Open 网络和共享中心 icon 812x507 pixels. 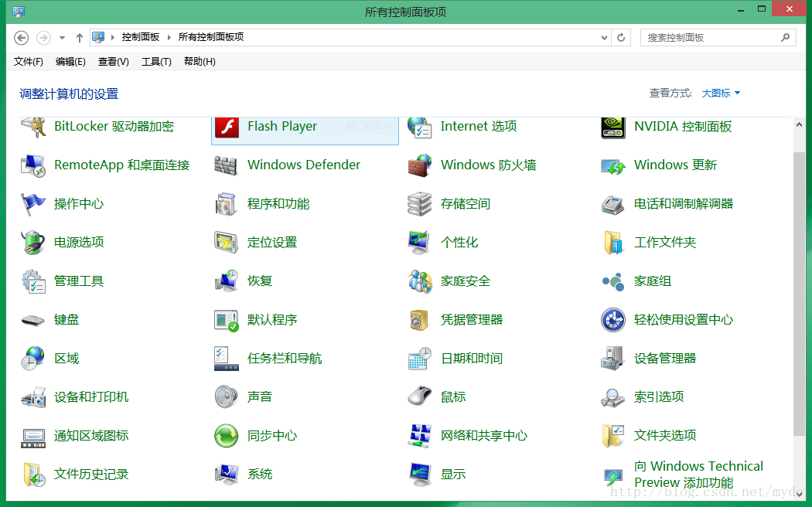(419, 436)
